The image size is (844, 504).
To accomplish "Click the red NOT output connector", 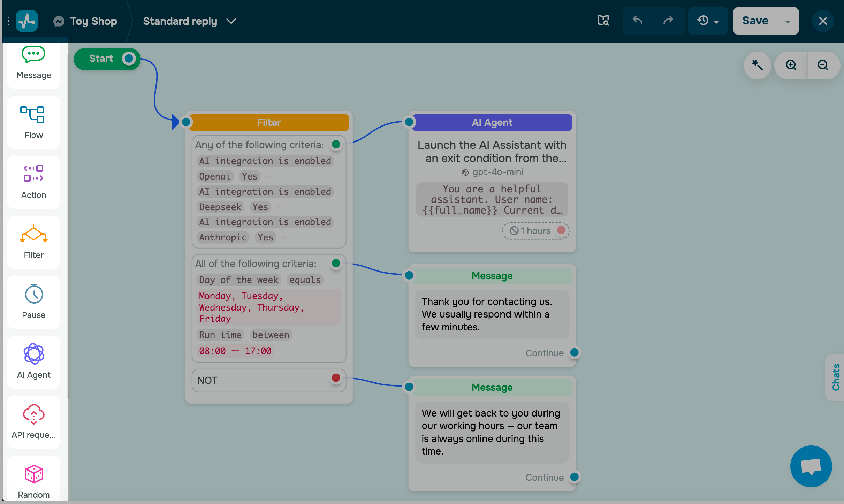I will pos(336,378).
